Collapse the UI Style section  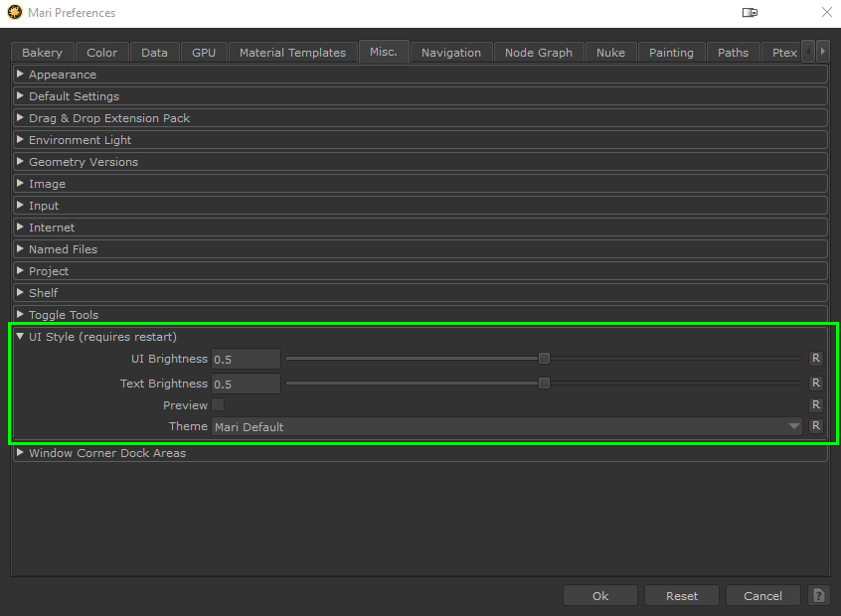coord(20,337)
